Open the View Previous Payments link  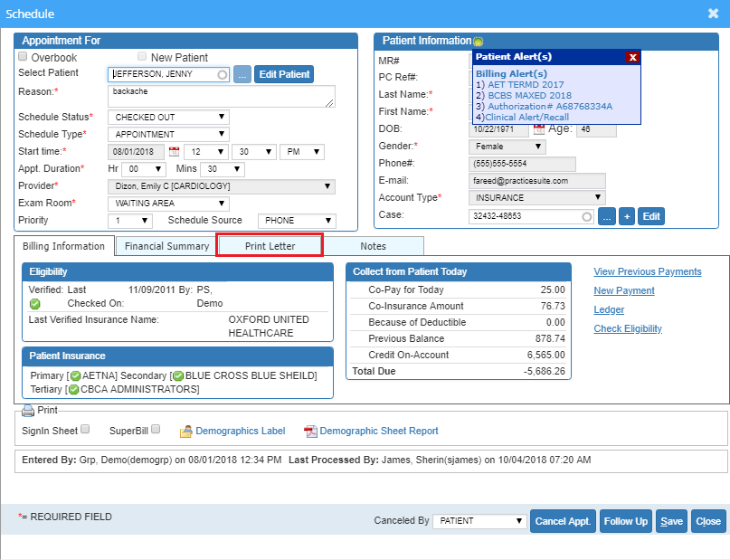(x=647, y=271)
